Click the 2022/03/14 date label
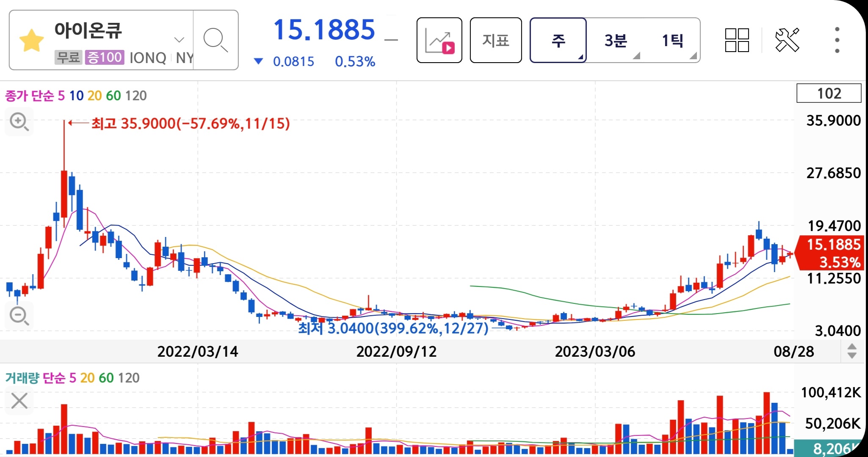The width and height of the screenshot is (868, 457). coord(198,352)
